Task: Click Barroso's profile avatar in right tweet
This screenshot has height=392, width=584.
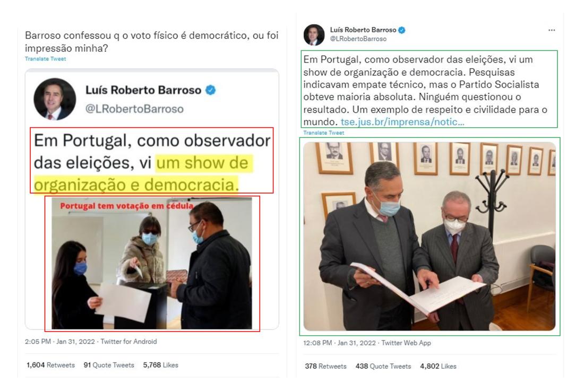Action: coord(314,34)
